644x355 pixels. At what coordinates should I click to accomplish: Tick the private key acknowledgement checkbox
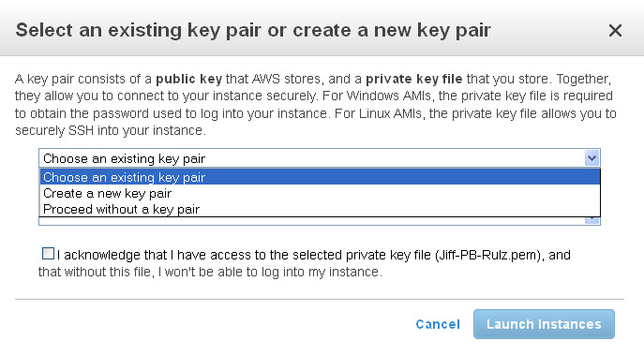[x=48, y=254]
